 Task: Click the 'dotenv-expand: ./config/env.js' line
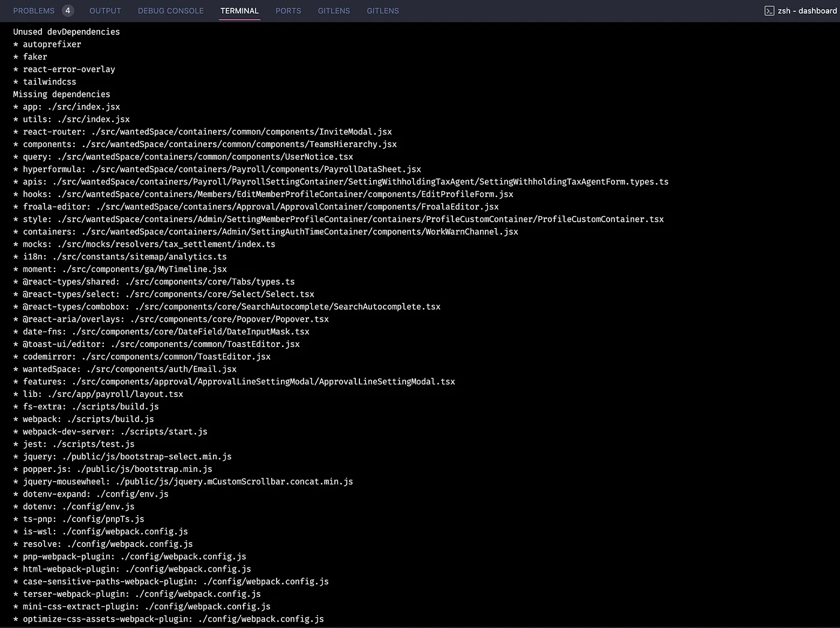point(91,495)
